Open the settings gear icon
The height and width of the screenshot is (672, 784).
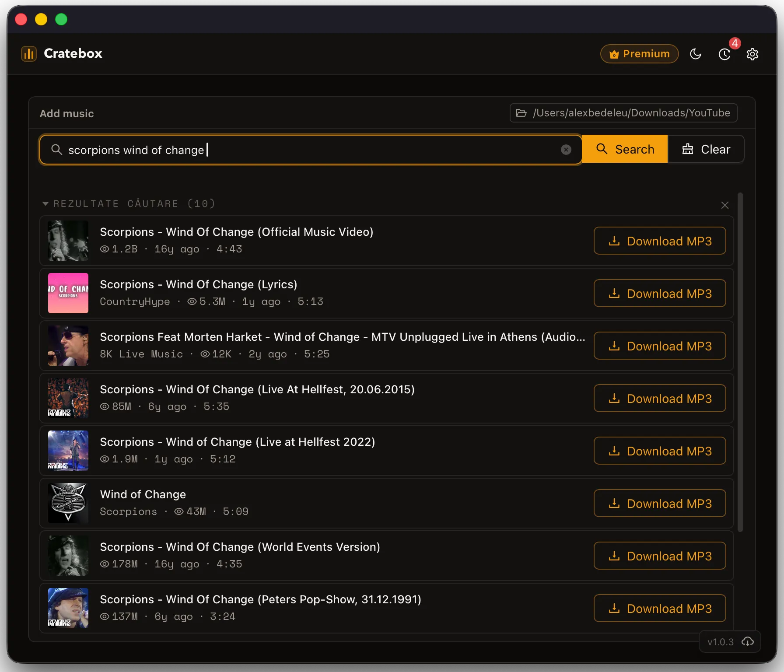(752, 54)
